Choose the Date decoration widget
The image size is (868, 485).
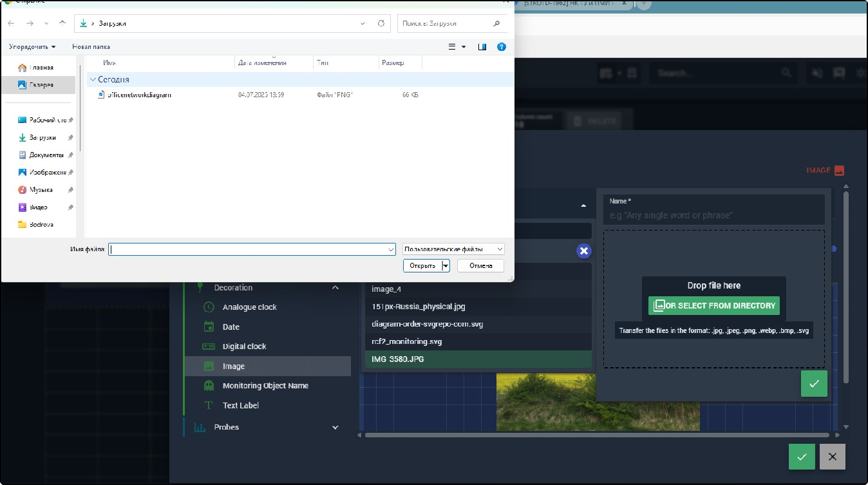tap(231, 327)
